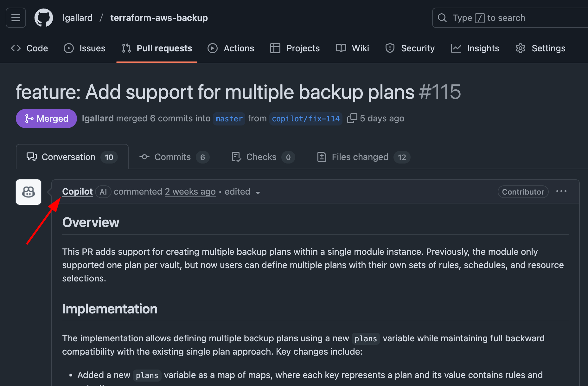Image resolution: width=588 pixels, height=386 pixels.
Task: Click the Implementation heading
Action: point(110,309)
